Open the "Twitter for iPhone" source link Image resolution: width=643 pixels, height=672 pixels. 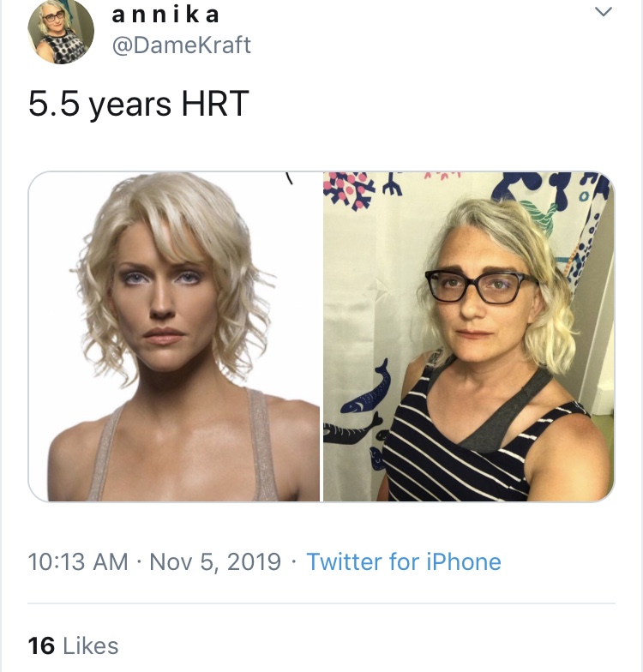(403, 562)
